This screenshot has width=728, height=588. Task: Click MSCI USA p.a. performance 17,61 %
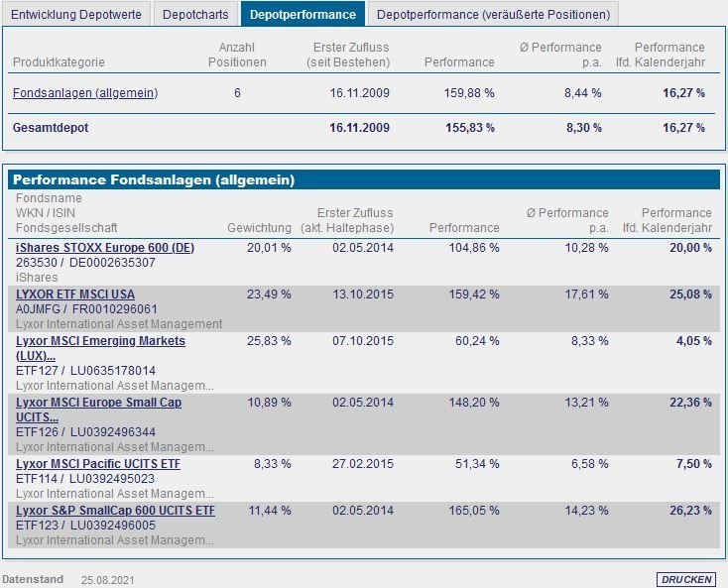586,294
